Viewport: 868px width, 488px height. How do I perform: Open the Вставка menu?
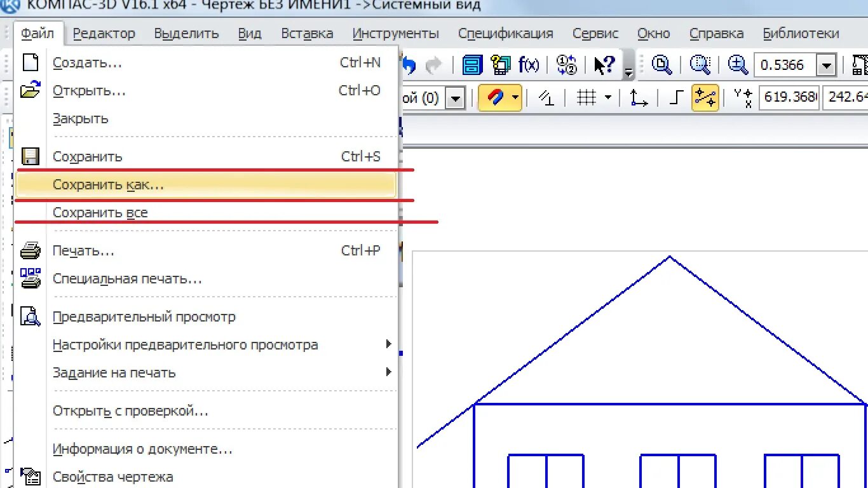click(x=307, y=33)
